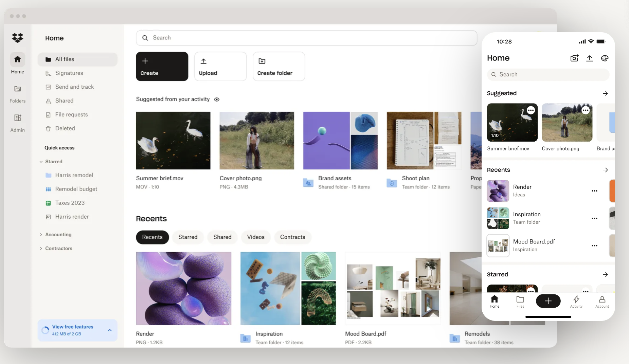Screen dimensions: 629x364
Task: Open Shoot plan team folder
Action: [424, 141]
